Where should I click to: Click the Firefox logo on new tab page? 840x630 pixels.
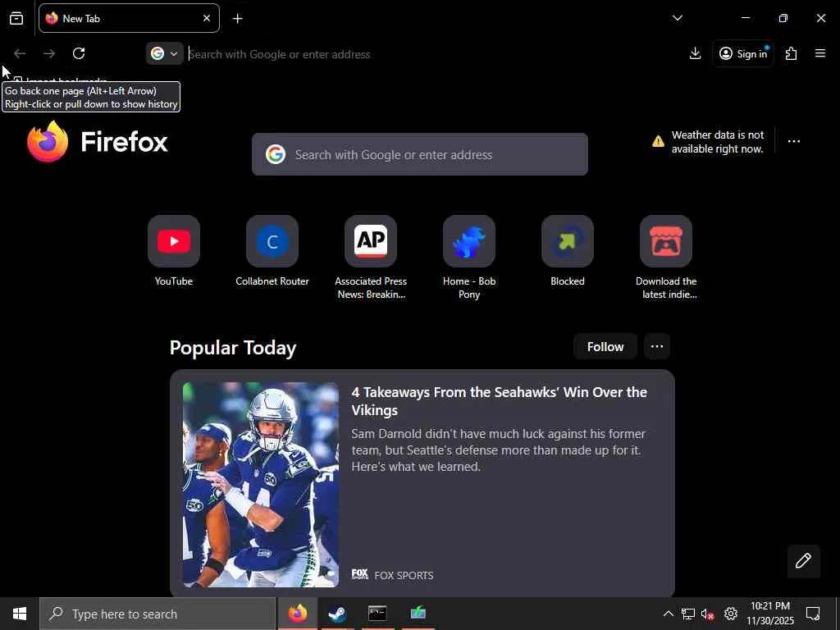pos(98,141)
